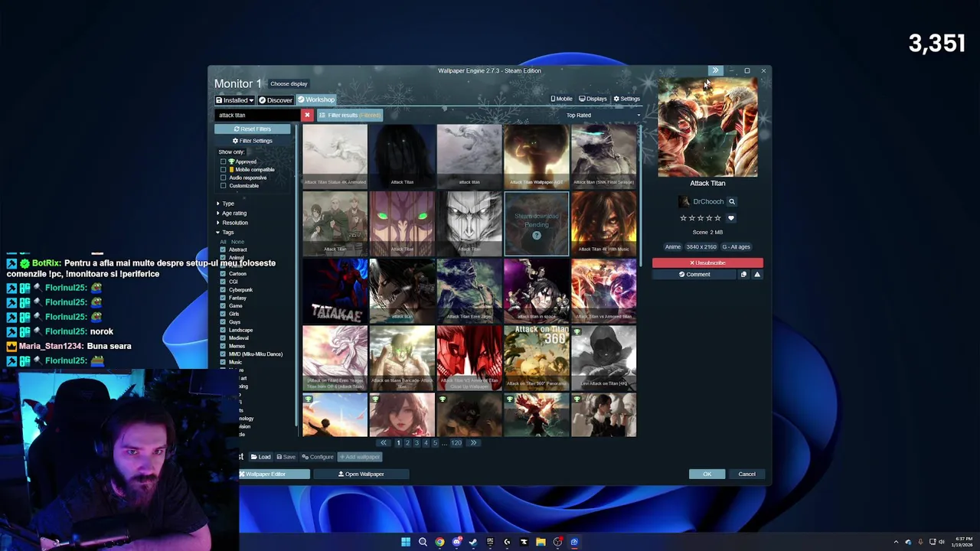
Task: Click the question mark on the pending download tile
Action: [x=537, y=235]
